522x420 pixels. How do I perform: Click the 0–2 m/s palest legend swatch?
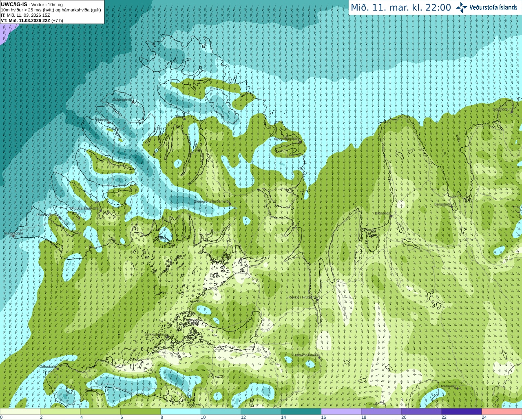(x=20, y=411)
